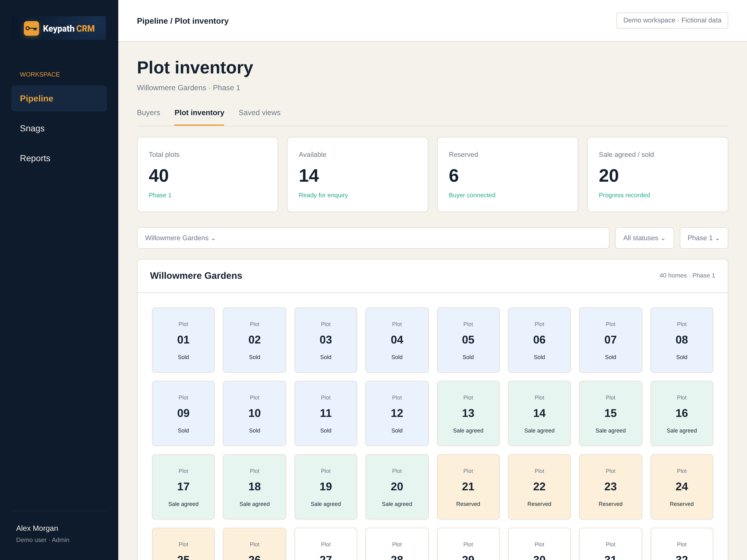This screenshot has width=747, height=560.
Task: Open Plot 20 Sale agreed tile
Action: [397, 487]
